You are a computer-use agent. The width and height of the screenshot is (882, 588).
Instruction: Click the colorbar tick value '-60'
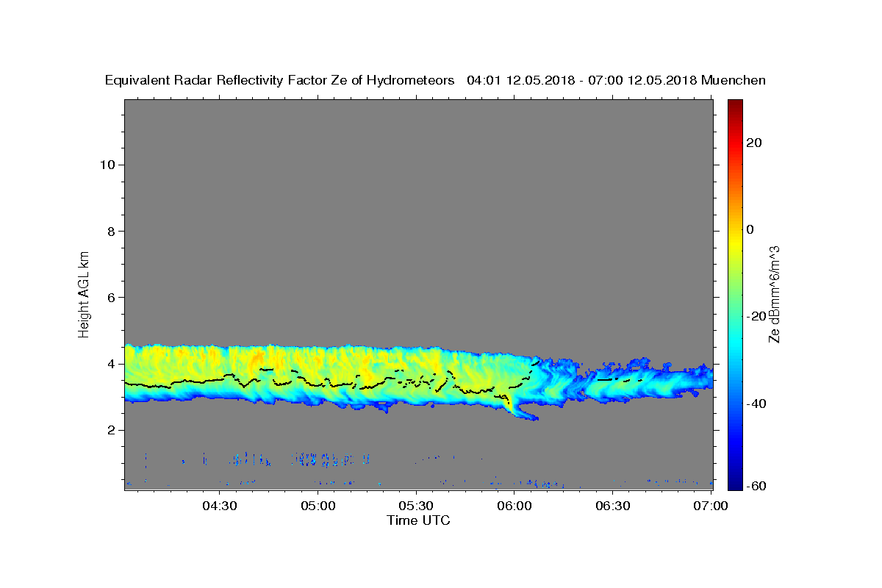pyautogui.click(x=755, y=486)
